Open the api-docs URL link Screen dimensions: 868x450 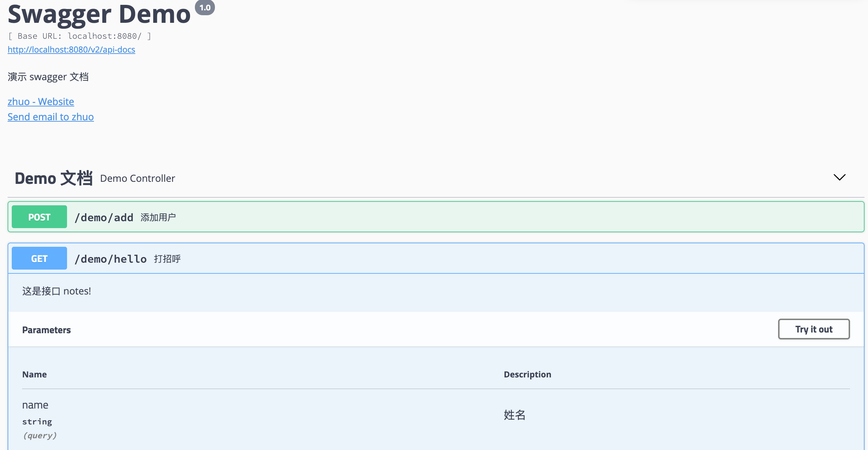click(x=71, y=50)
